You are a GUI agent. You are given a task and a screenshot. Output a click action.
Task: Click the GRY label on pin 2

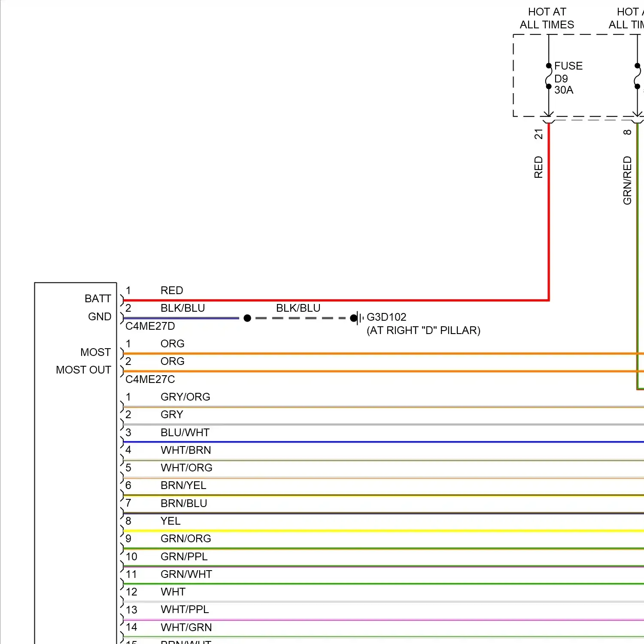(172, 414)
